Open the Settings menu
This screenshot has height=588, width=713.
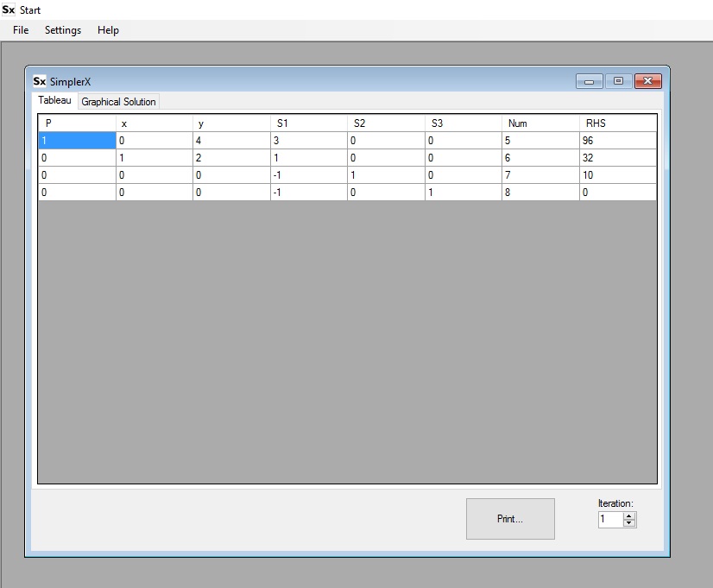point(63,30)
